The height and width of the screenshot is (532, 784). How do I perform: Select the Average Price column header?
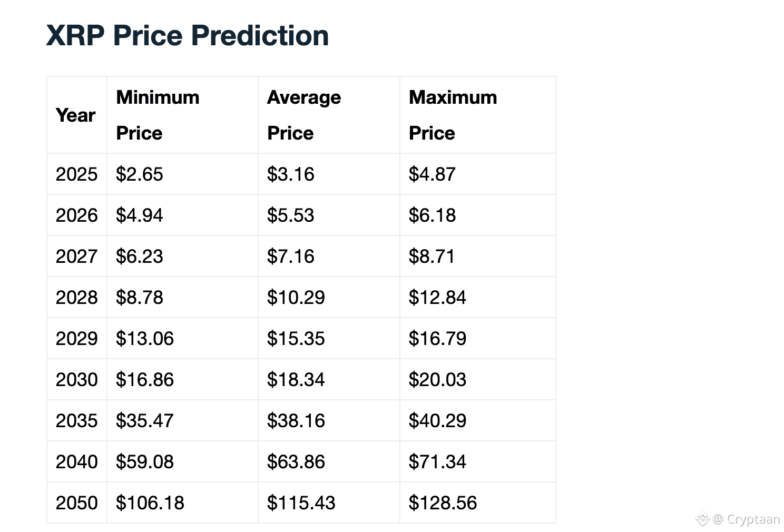pyautogui.click(x=304, y=115)
